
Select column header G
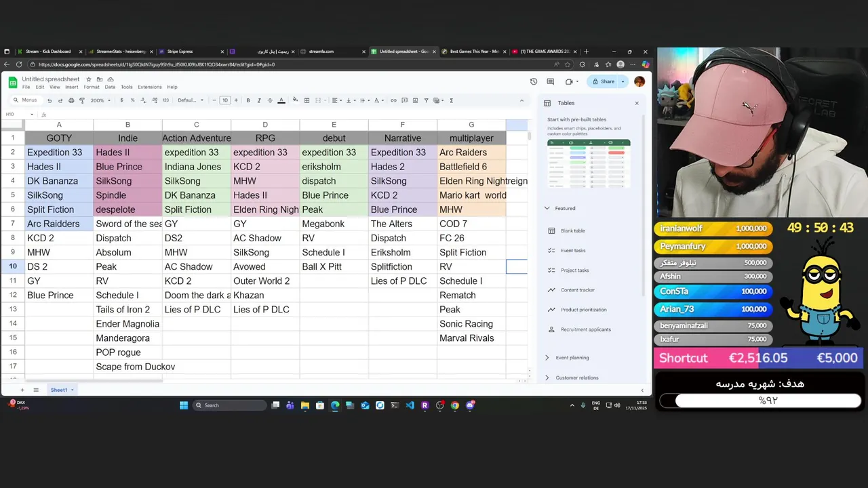tap(471, 125)
